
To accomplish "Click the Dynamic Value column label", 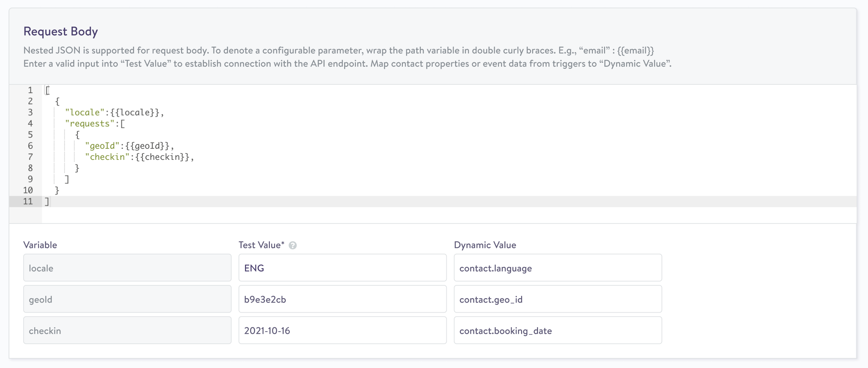I will point(485,245).
